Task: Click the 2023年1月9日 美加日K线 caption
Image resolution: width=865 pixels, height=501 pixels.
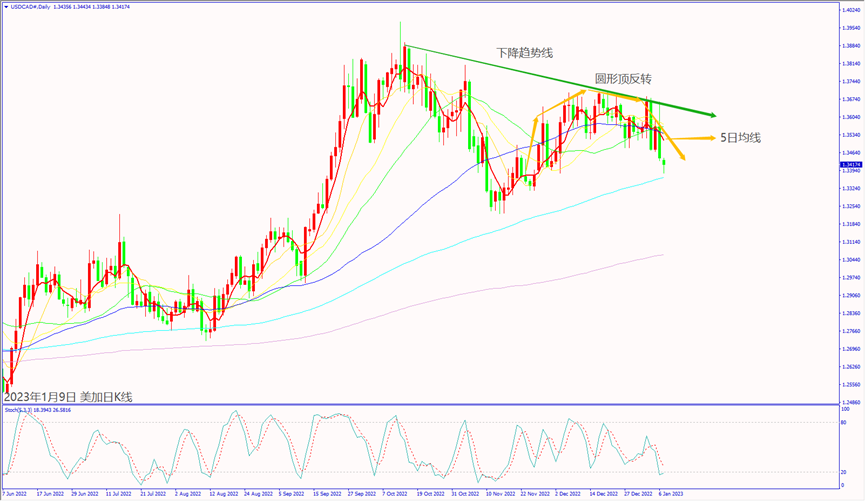Action: [x=68, y=396]
